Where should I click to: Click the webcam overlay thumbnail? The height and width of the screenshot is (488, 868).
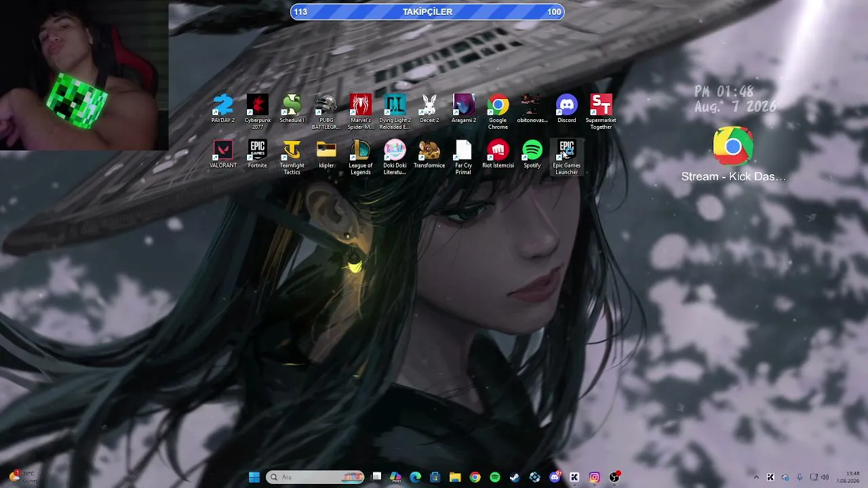coord(84,75)
